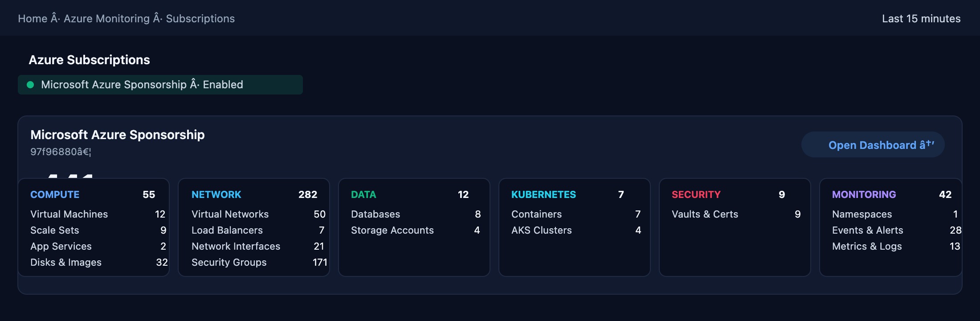Click the COMPUTE category heading

click(55, 194)
